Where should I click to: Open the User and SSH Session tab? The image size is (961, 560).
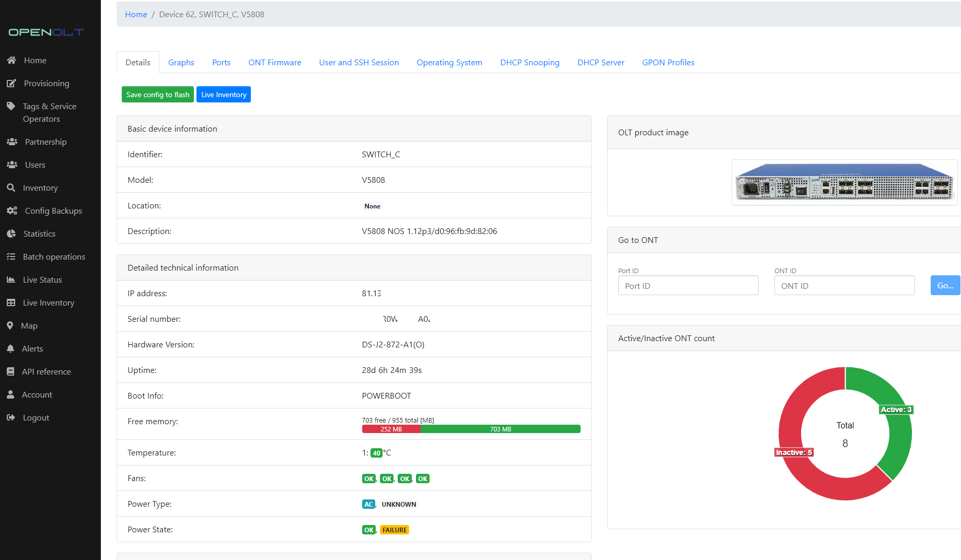(x=359, y=62)
